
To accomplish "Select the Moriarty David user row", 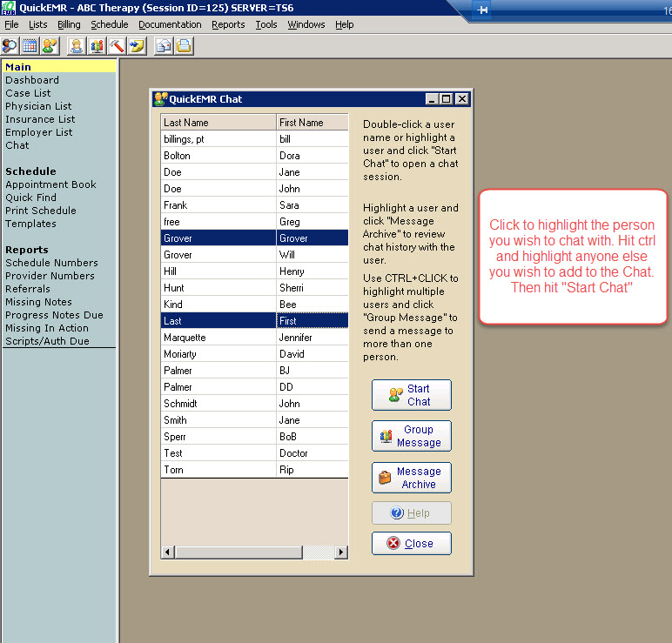I will (254, 354).
